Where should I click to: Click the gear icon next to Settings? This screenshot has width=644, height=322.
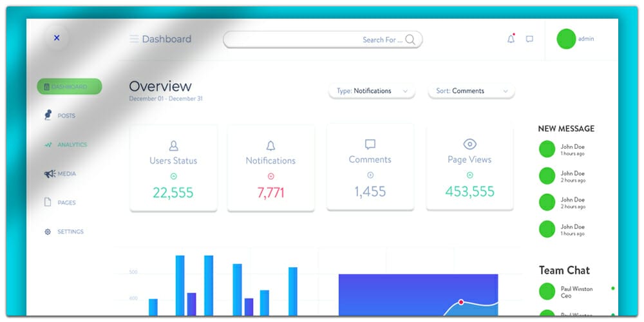click(x=48, y=232)
